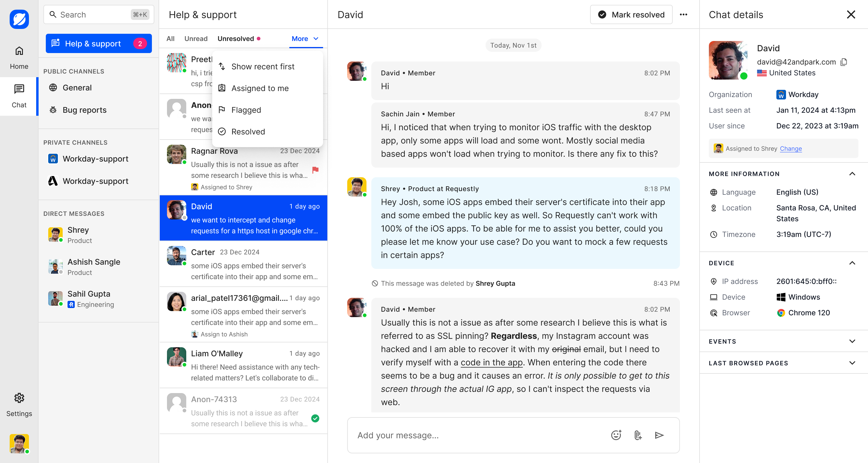Click the Sachin Jain message bubble
Screen dimensions: 868x463
point(525,135)
